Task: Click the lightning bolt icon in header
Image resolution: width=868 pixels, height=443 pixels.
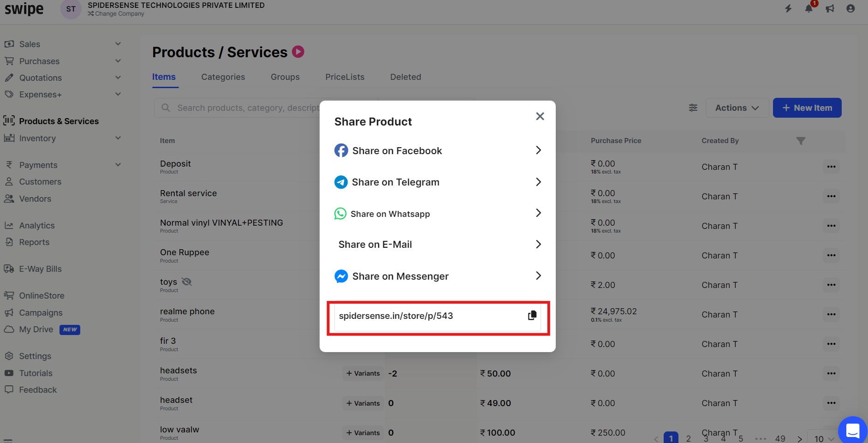Action: click(789, 8)
